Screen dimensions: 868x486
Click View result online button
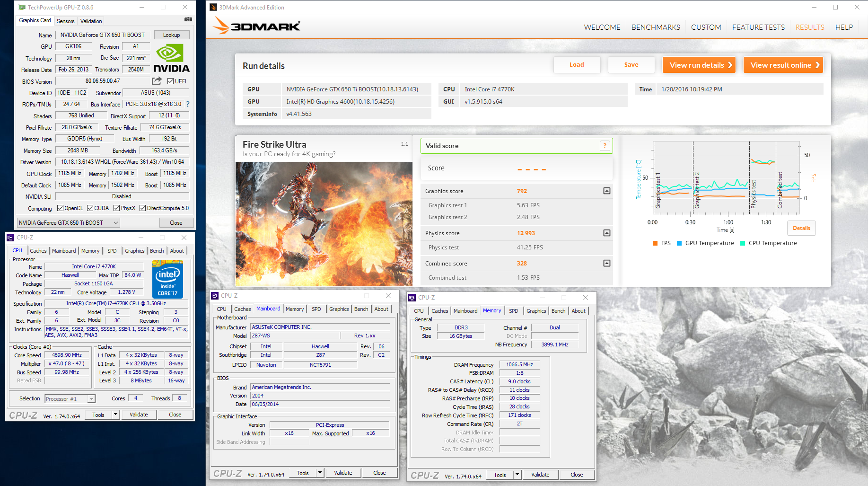783,65
